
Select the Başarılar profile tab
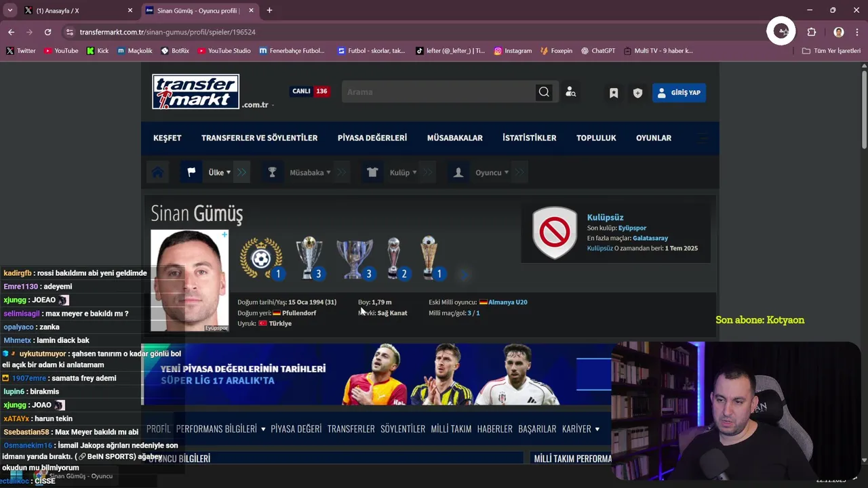click(537, 429)
